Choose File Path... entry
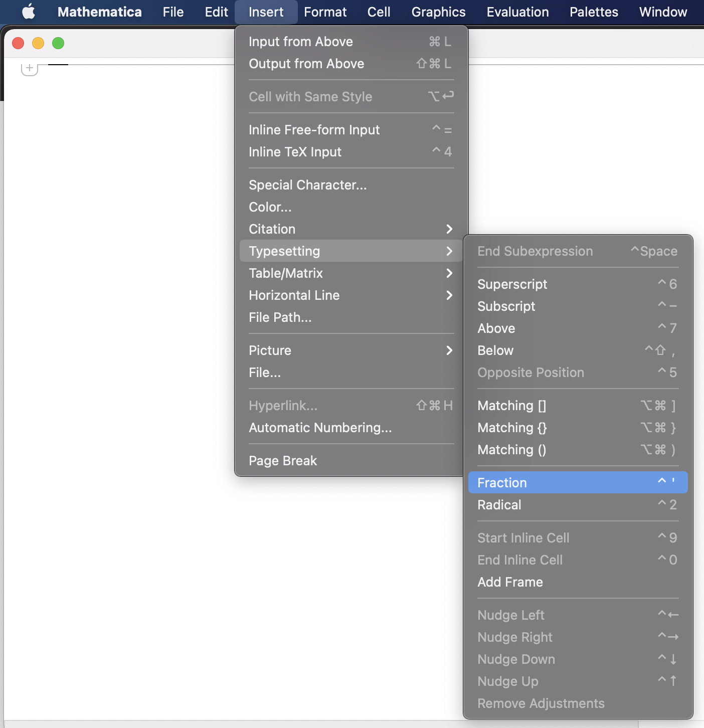This screenshot has width=704, height=728. 351,317
